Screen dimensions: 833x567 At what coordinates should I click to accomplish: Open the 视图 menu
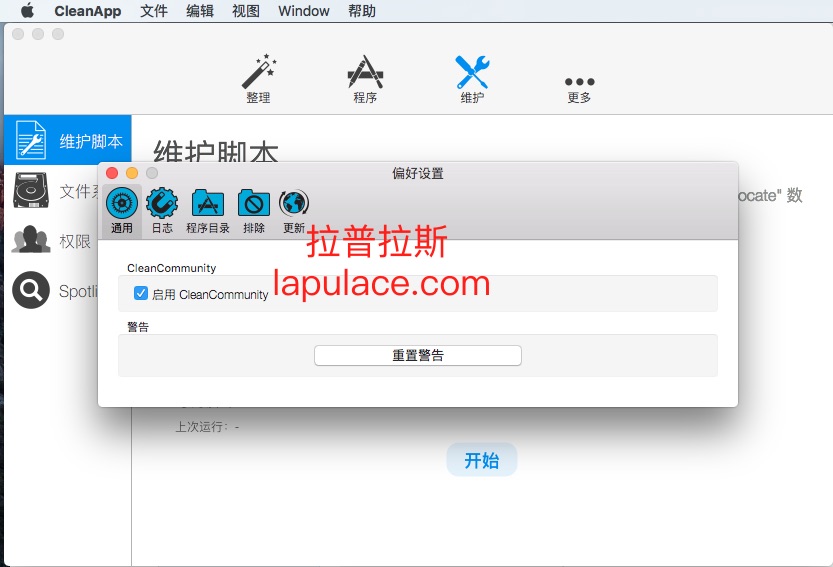pyautogui.click(x=246, y=11)
